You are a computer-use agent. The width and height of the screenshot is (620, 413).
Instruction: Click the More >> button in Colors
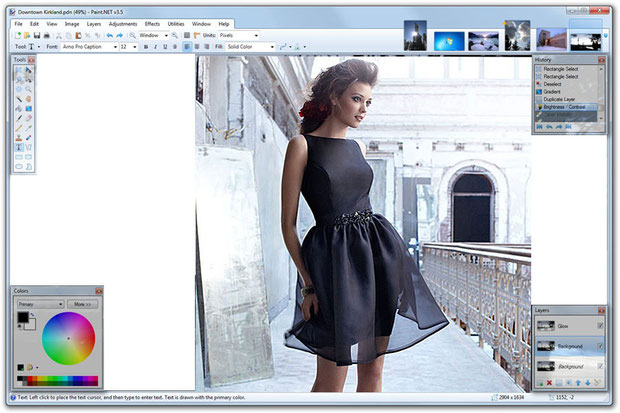coord(82,304)
